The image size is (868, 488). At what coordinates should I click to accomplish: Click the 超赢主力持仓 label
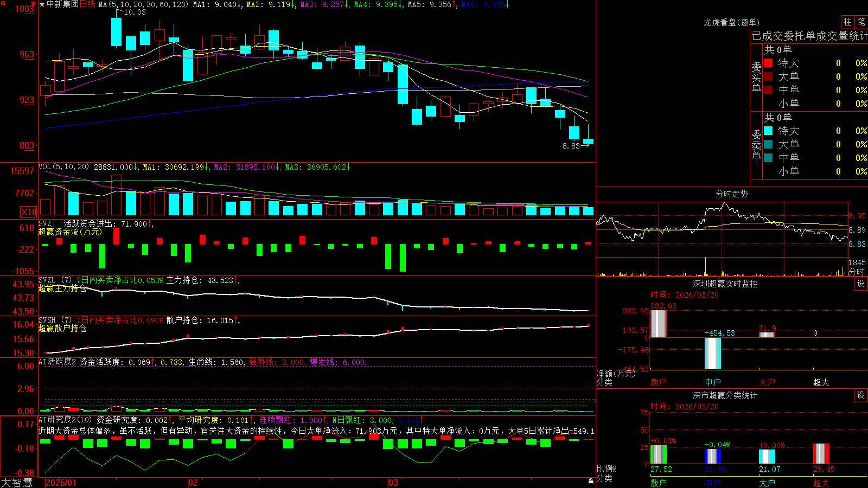pos(62,288)
